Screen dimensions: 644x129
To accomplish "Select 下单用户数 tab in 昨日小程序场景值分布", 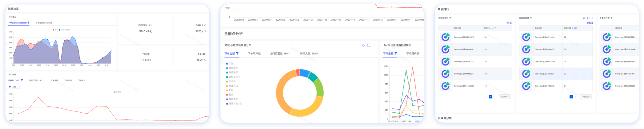I will click(x=254, y=53).
